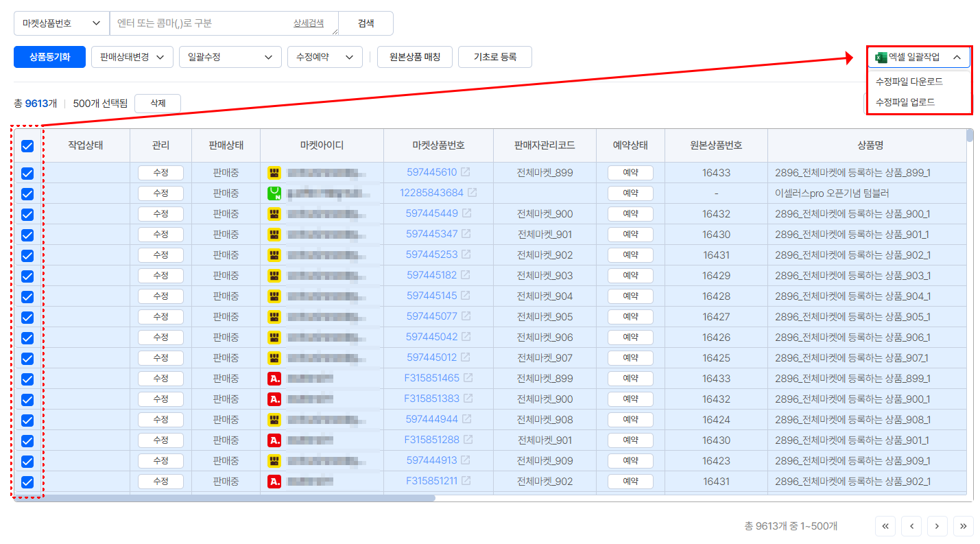
Task: Click 수정 button in row 597445042
Action: pos(160,338)
